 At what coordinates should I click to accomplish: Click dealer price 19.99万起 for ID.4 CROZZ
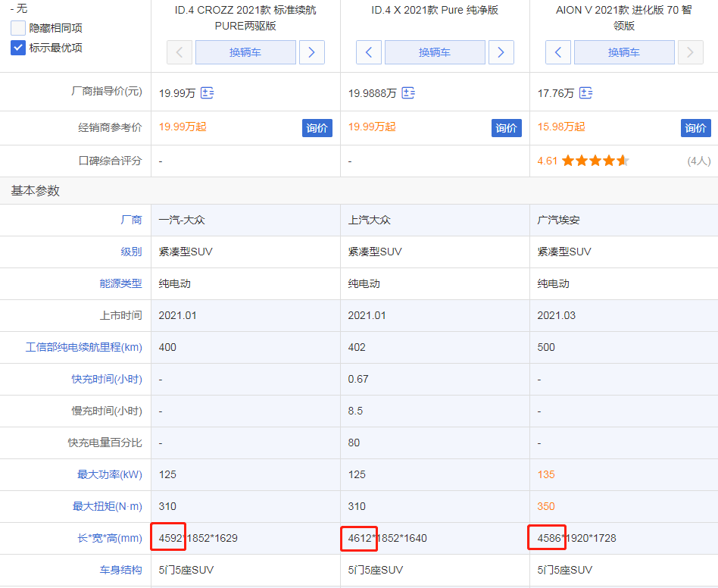click(183, 127)
